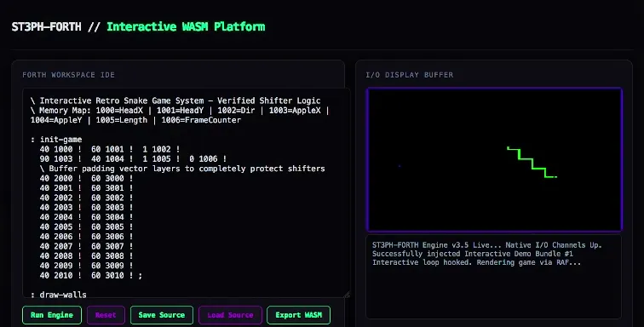Viewport: 644px width, 327px height.
Task: Open the Load Source dialog
Action: pos(230,315)
